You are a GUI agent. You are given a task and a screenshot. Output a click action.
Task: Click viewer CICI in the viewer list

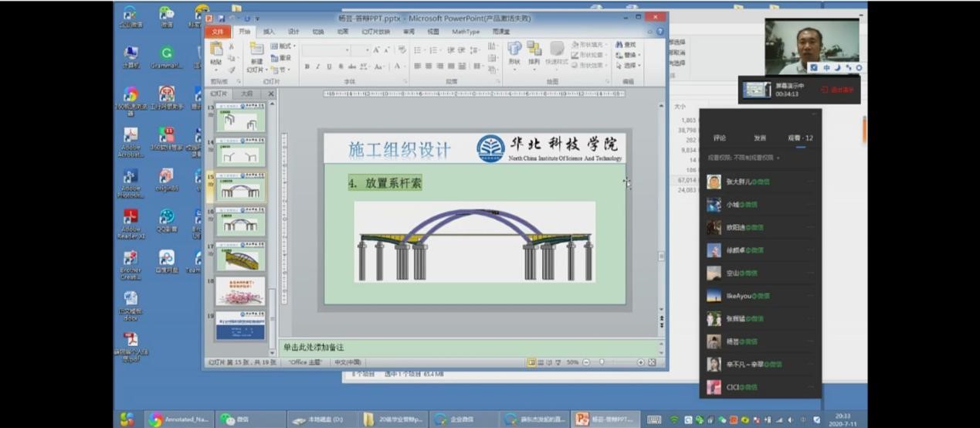pos(760,387)
